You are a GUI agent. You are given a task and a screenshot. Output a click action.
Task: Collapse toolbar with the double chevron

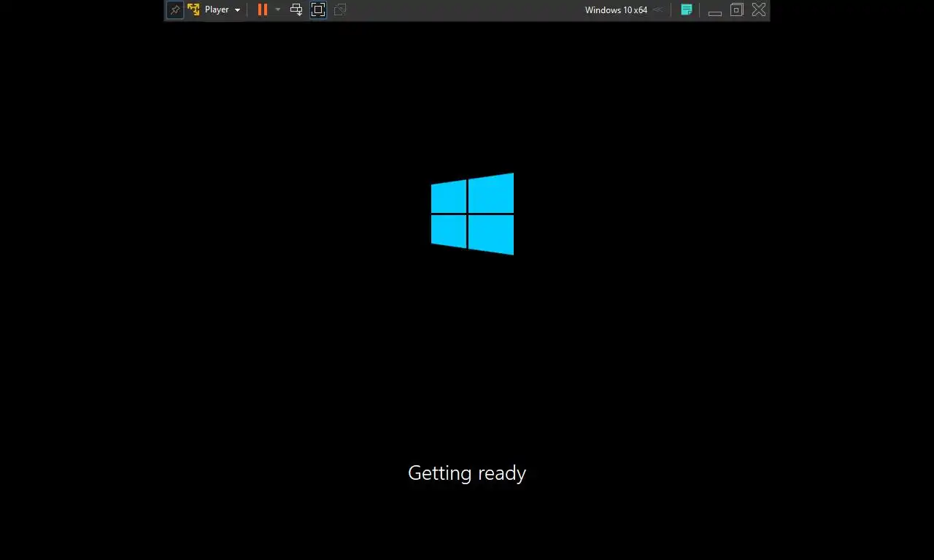pos(657,9)
